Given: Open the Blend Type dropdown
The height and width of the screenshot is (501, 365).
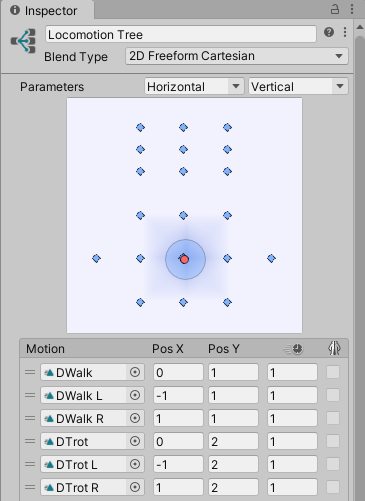Looking at the screenshot, I should coord(237,56).
